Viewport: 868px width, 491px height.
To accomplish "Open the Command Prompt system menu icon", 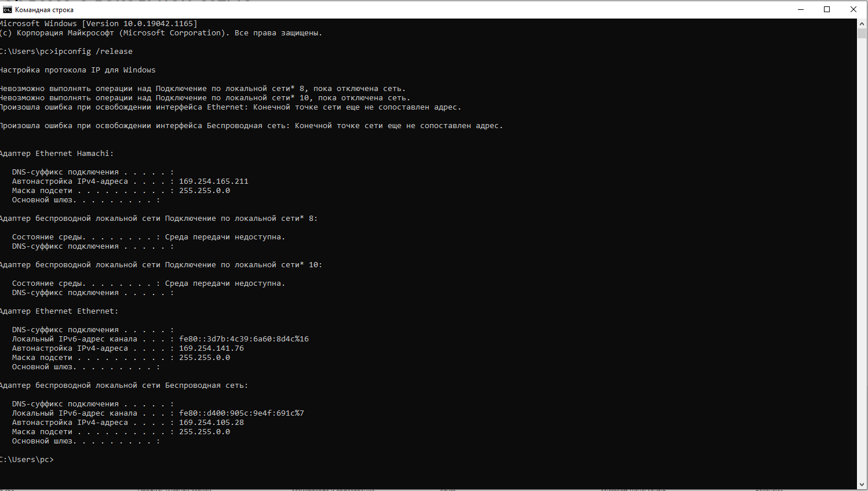I will click(x=7, y=9).
